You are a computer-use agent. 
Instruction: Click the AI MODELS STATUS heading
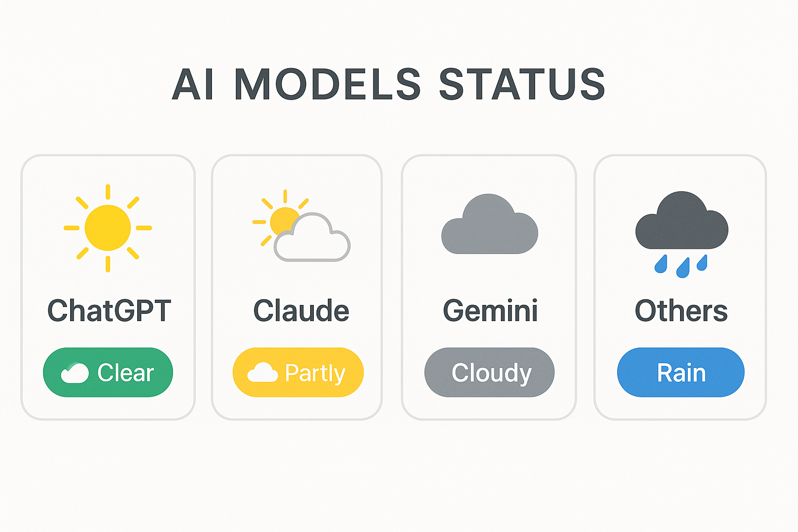[389, 84]
